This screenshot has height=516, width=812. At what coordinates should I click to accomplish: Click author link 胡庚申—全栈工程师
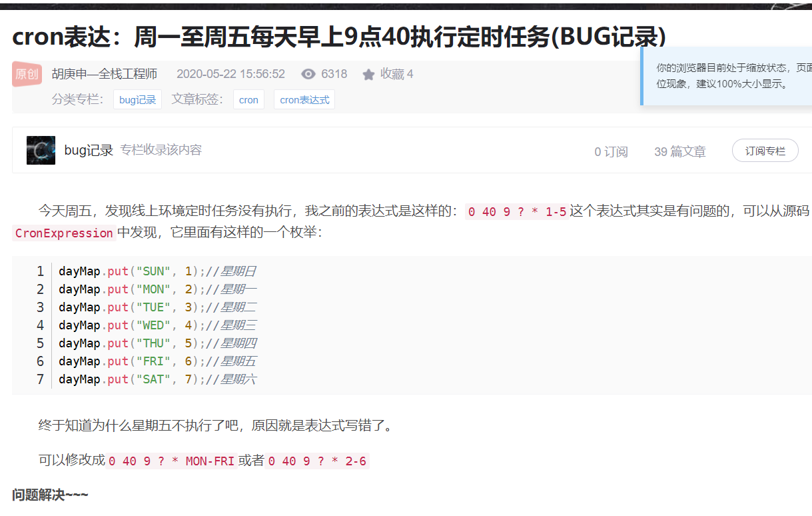pos(104,73)
